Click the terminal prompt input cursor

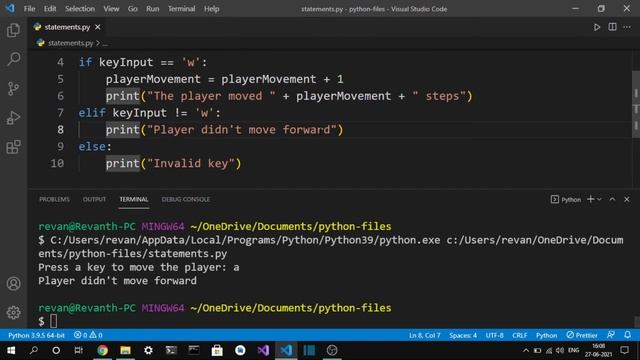[x=53, y=321]
